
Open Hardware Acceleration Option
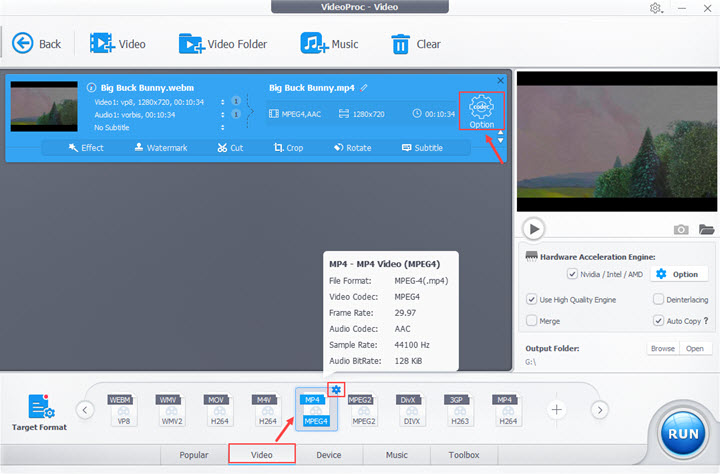tap(678, 274)
